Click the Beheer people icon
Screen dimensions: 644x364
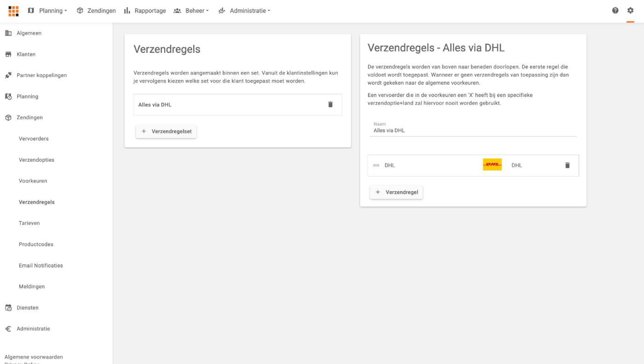(178, 11)
